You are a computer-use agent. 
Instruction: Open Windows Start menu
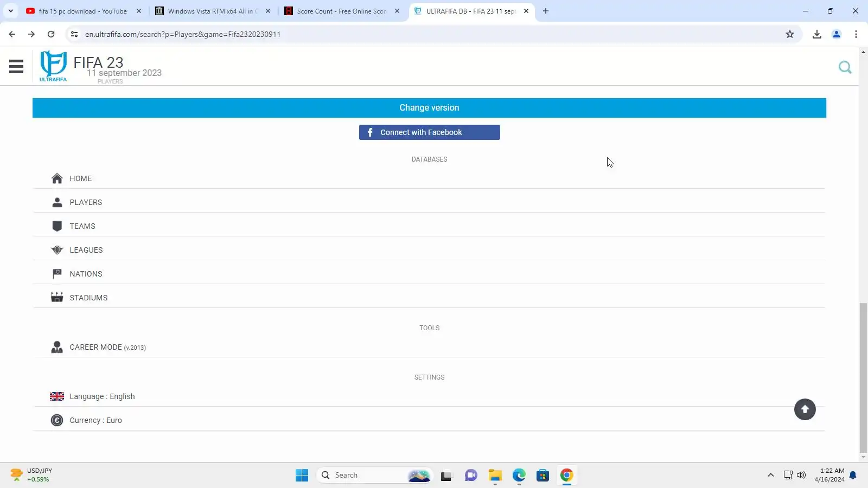[302, 476]
